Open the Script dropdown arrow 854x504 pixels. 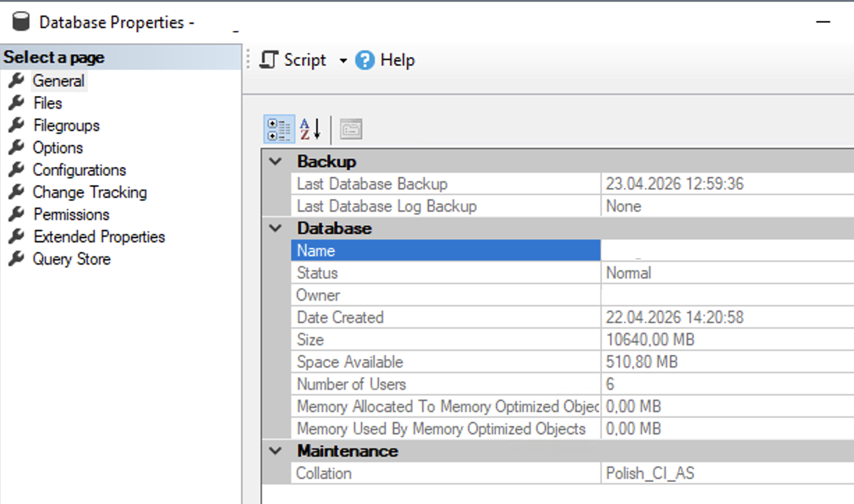coord(343,60)
